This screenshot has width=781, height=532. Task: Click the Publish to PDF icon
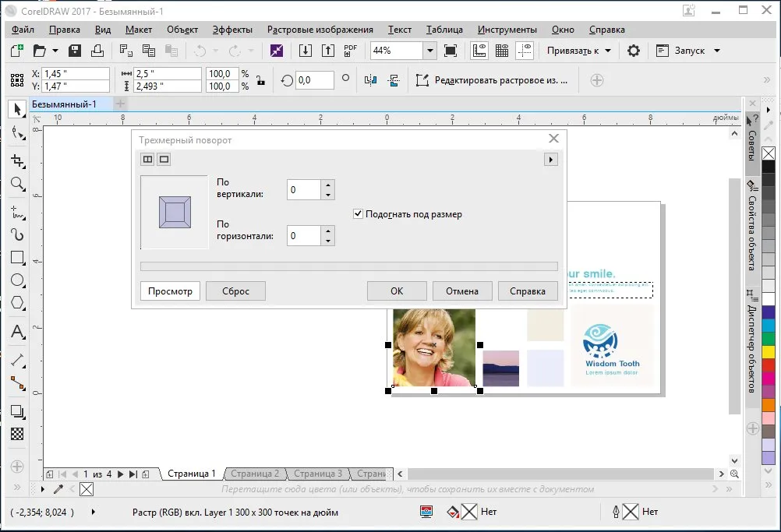[350, 51]
